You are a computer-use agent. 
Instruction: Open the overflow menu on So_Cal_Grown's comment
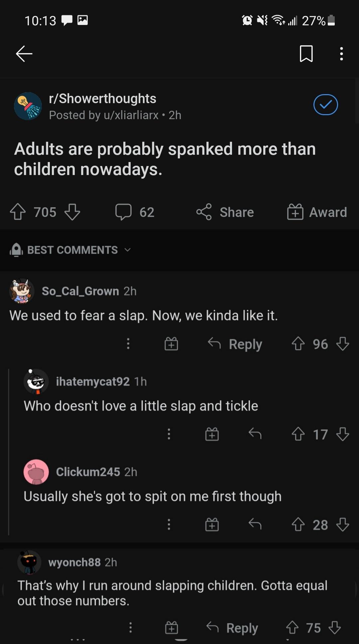coord(128,344)
